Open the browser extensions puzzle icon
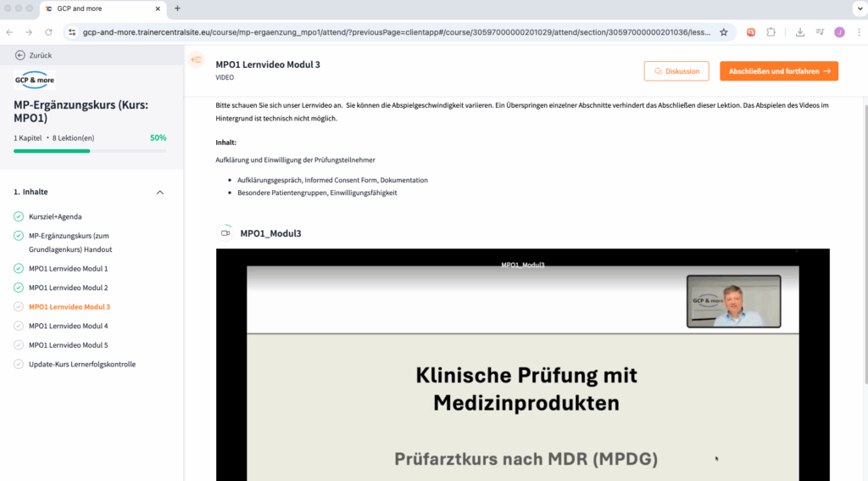 tap(771, 32)
